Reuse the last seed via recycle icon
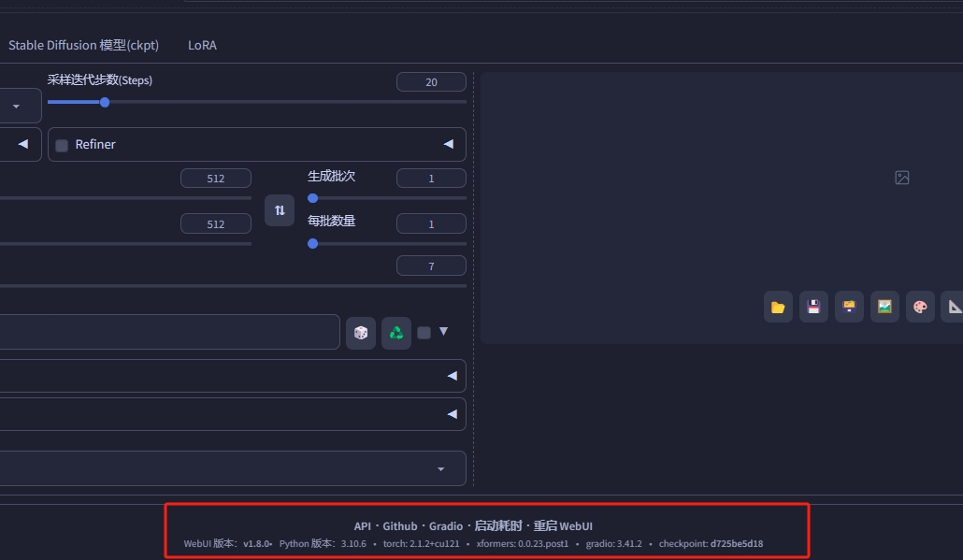 click(x=396, y=332)
